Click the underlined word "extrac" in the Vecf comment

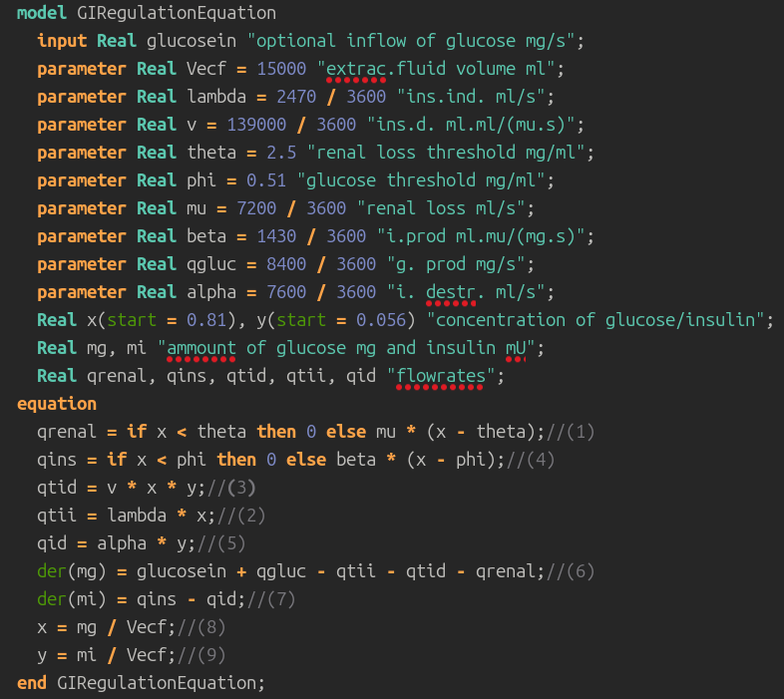pyautogui.click(x=356, y=69)
